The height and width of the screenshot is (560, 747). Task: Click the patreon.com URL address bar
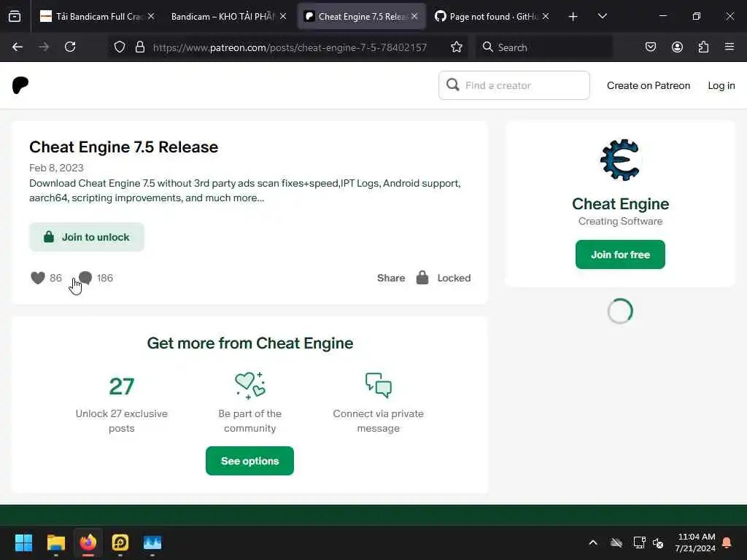290,47
